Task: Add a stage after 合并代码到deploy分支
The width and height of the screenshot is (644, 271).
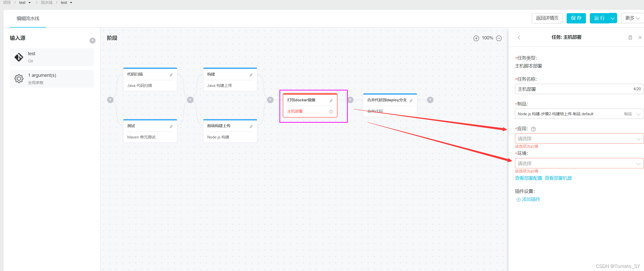Action: coord(430,100)
